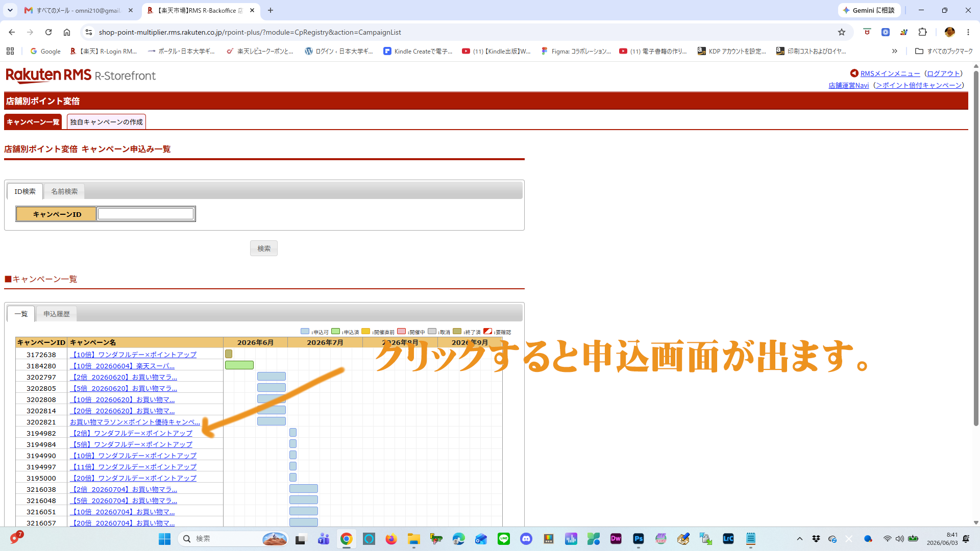The width and height of the screenshot is (980, 551).
Task: Select the 独自キャンペーンの作成 tab
Action: pyautogui.click(x=106, y=122)
